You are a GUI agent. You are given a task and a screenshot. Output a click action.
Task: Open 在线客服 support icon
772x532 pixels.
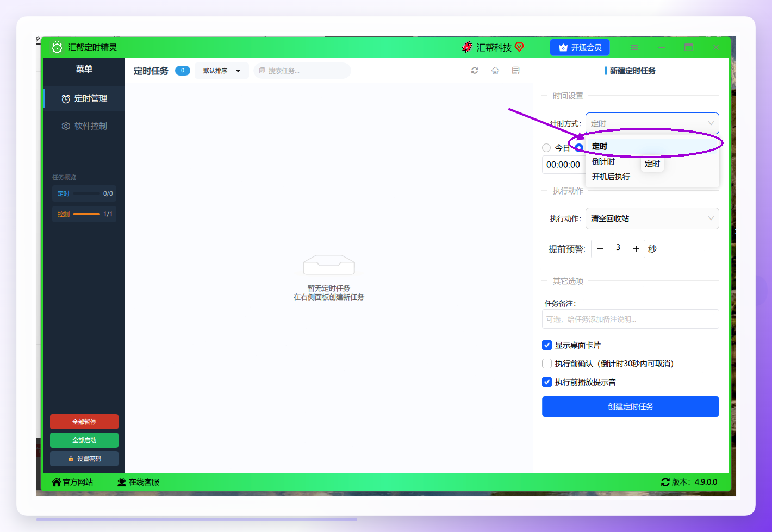pyautogui.click(x=122, y=482)
